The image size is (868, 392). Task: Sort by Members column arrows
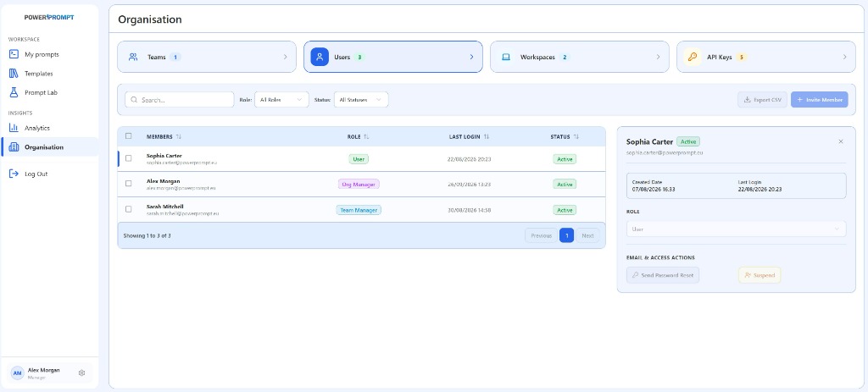pyautogui.click(x=178, y=136)
